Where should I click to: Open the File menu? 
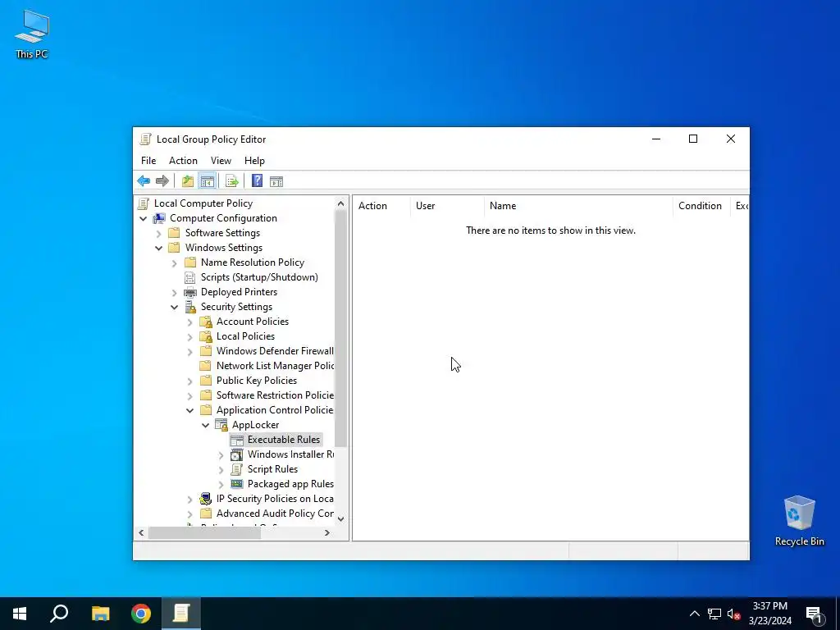point(148,161)
